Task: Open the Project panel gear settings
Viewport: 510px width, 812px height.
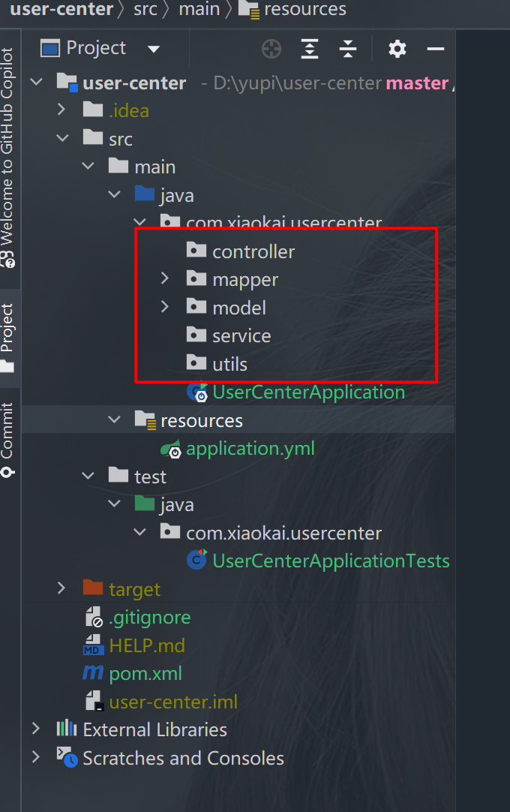Action: coord(397,50)
